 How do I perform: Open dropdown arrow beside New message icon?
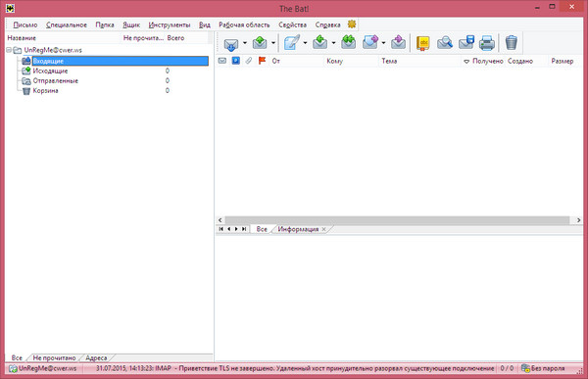click(305, 43)
